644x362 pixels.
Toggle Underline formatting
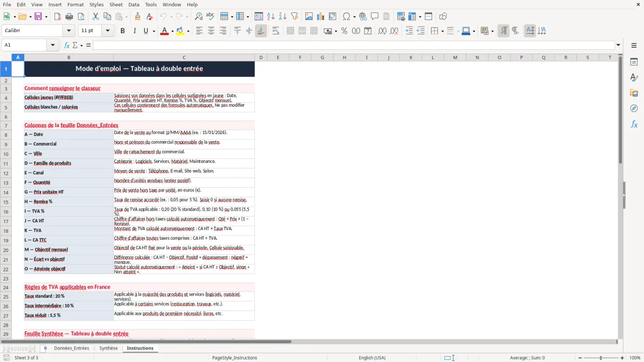click(145, 31)
